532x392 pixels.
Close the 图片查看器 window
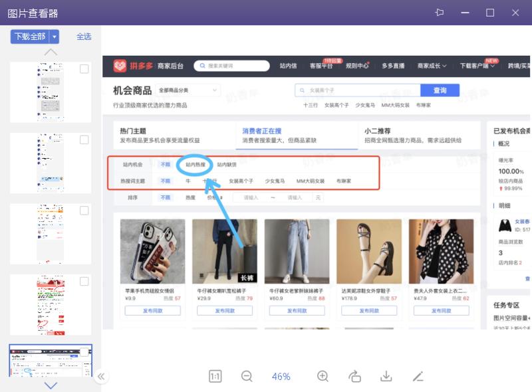pos(515,13)
